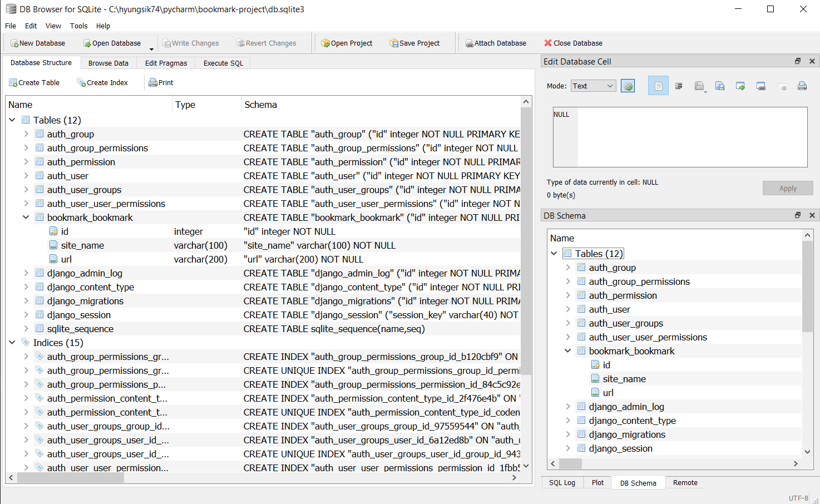
Task: Expand the auth_user table in the main tree
Action: [26, 176]
